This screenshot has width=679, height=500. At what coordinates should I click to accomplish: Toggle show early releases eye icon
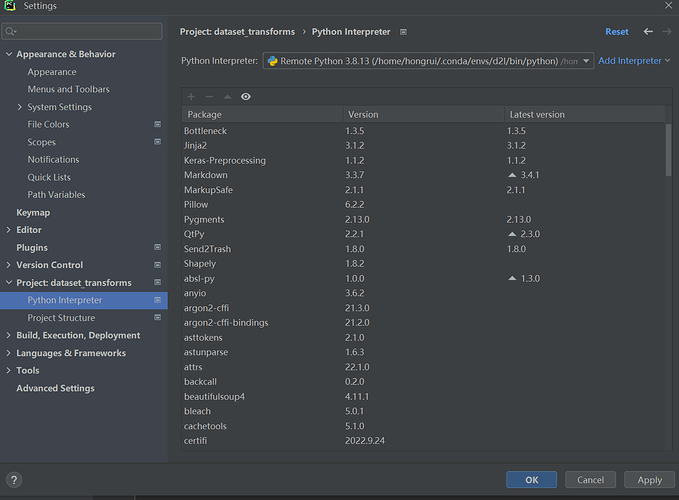click(x=246, y=97)
